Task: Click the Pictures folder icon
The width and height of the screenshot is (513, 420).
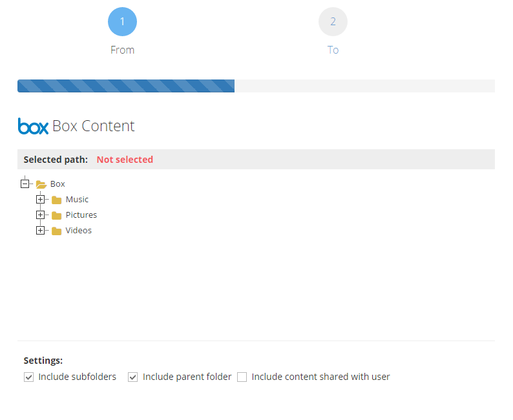Action: (57, 215)
